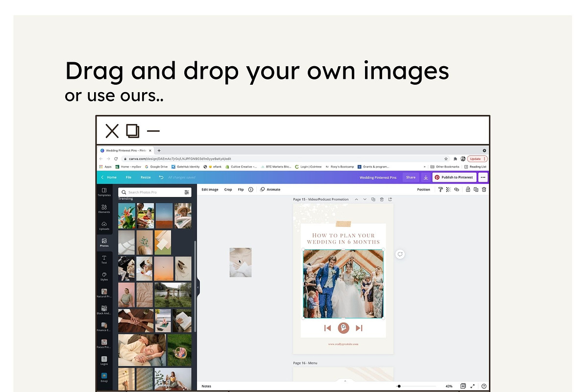Move page 15 up
The width and height of the screenshot is (588, 392).
(x=356, y=199)
